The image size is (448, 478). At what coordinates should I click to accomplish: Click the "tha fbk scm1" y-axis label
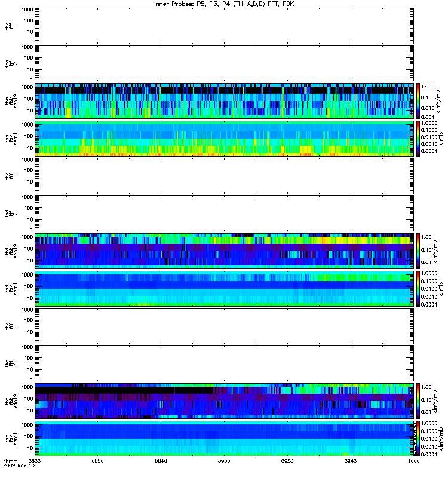click(x=11, y=139)
